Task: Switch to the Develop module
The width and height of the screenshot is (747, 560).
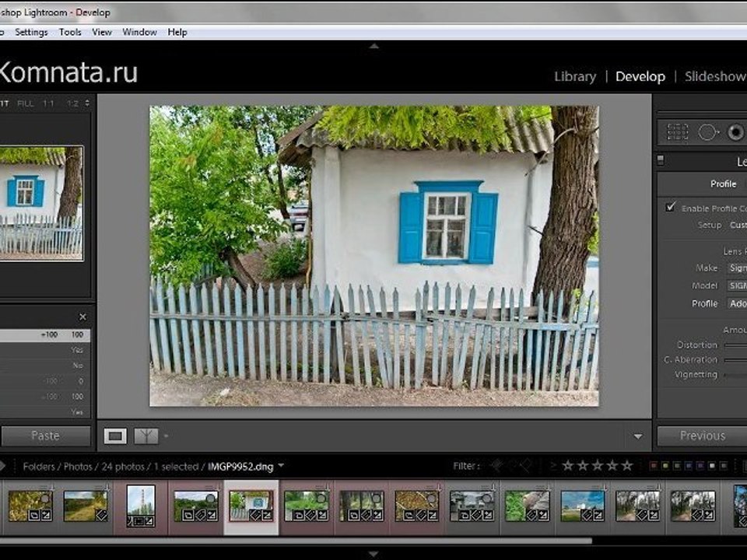Action: [640, 76]
